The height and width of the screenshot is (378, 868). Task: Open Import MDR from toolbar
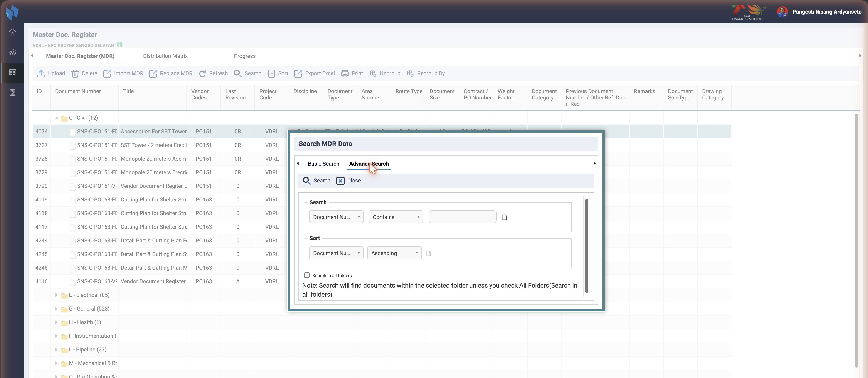[x=123, y=73]
